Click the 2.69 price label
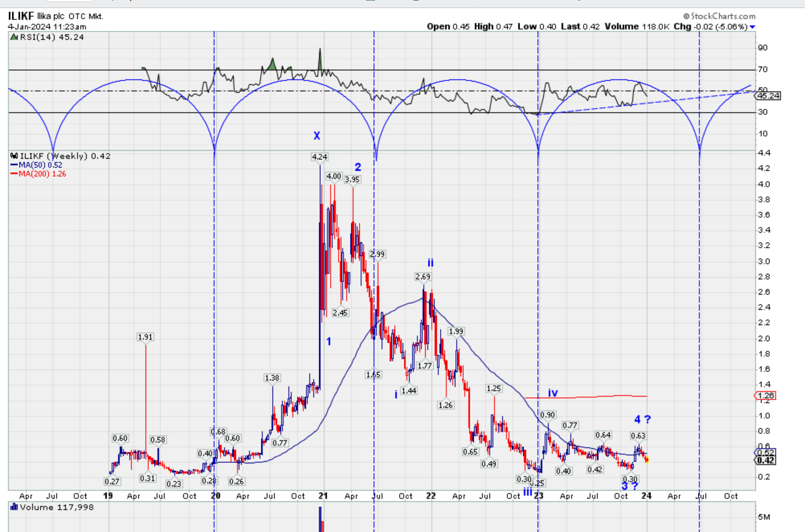 coord(423,276)
